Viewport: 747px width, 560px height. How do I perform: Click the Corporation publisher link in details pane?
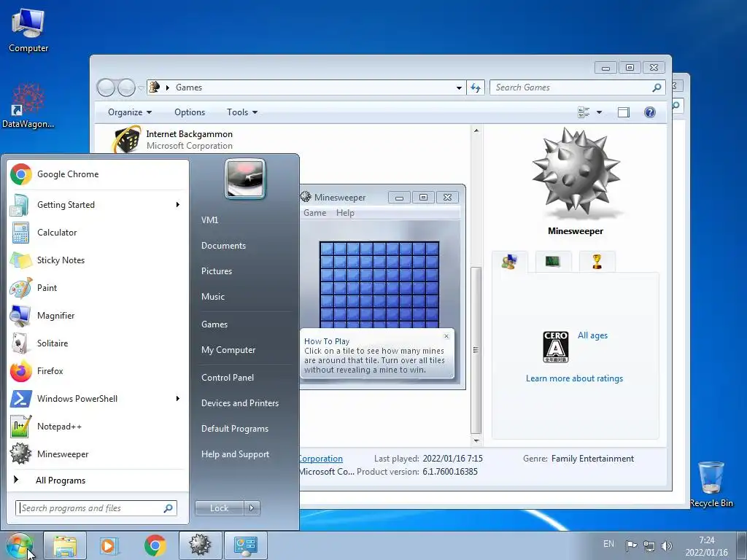[321, 459]
